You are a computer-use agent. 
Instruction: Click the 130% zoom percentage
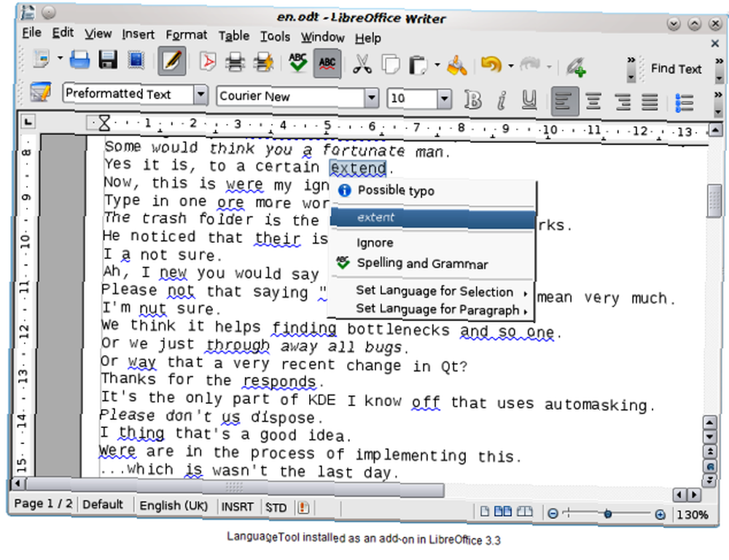pos(693,515)
